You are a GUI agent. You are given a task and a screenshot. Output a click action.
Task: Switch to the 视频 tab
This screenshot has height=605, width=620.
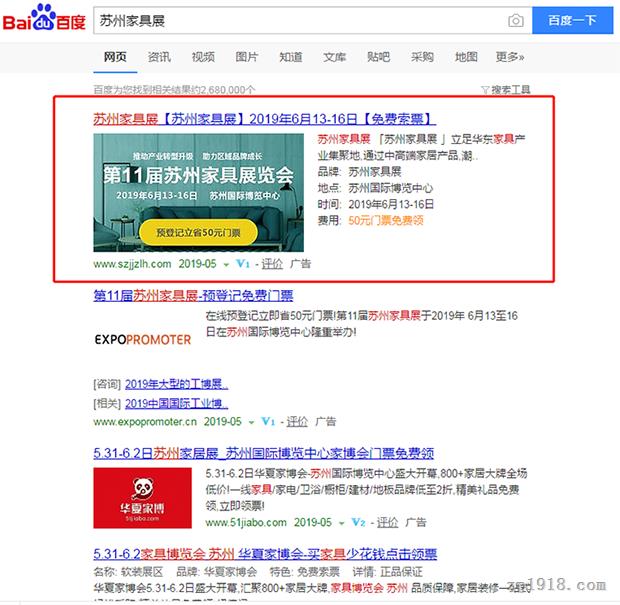click(203, 57)
